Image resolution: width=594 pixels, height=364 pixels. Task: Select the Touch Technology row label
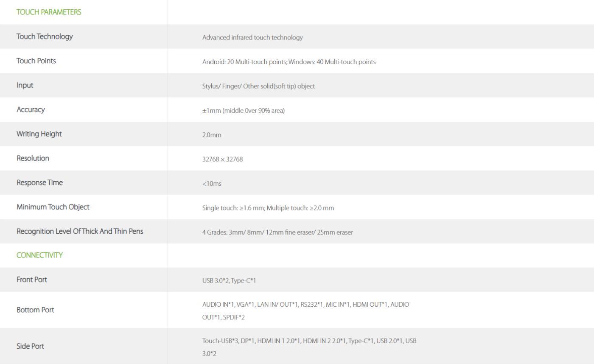tap(45, 36)
